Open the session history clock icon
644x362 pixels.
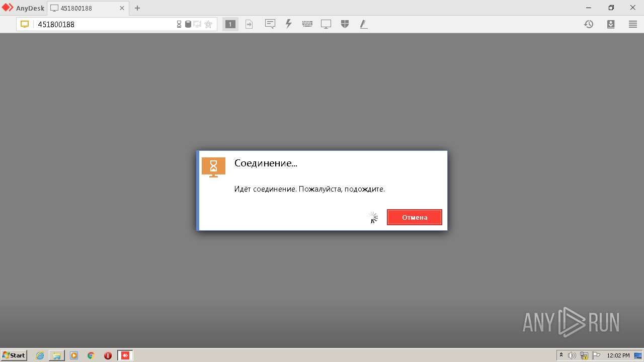tap(589, 24)
